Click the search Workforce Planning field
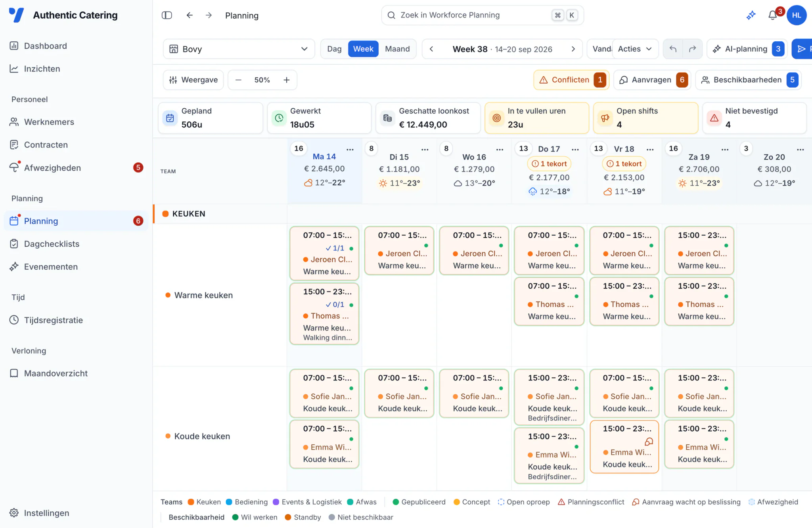This screenshot has width=812, height=528. 483,15
